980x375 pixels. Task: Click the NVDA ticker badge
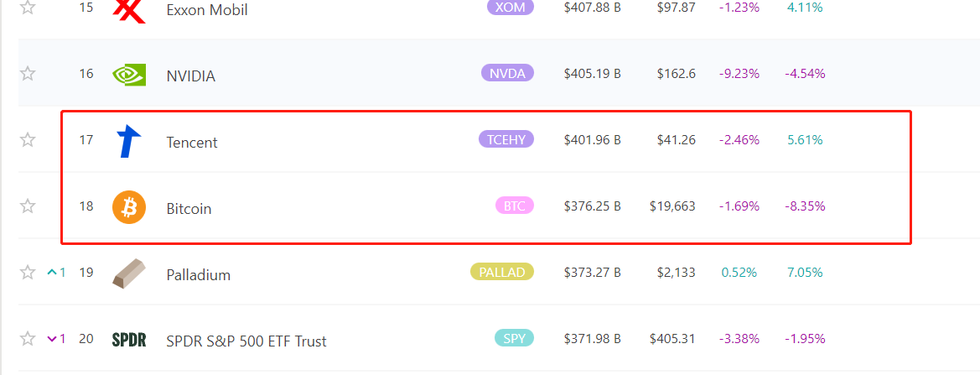(x=507, y=73)
